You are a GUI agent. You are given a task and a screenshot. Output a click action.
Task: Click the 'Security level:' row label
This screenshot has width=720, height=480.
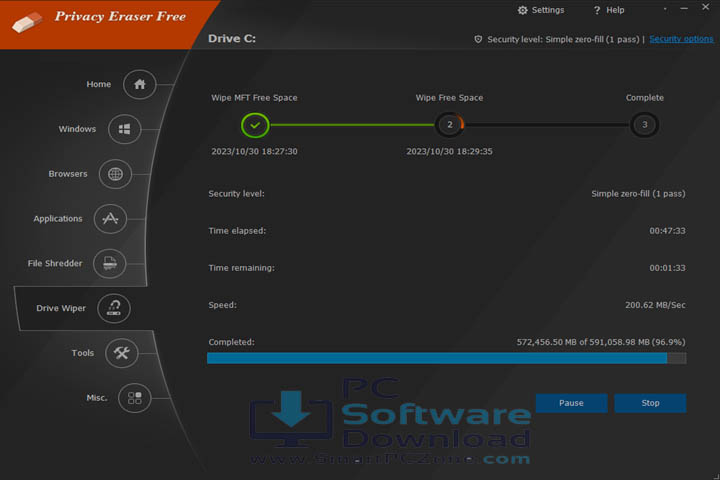(x=236, y=194)
